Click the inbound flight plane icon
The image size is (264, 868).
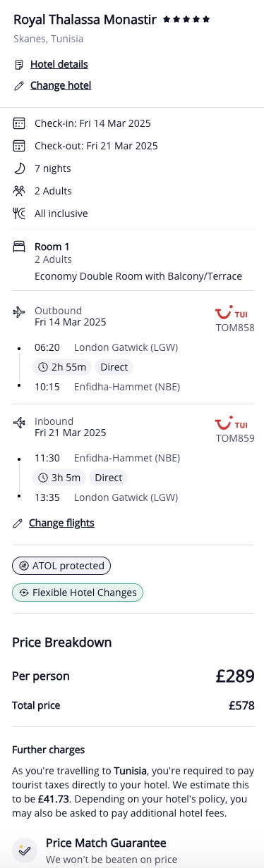pyautogui.click(x=19, y=423)
